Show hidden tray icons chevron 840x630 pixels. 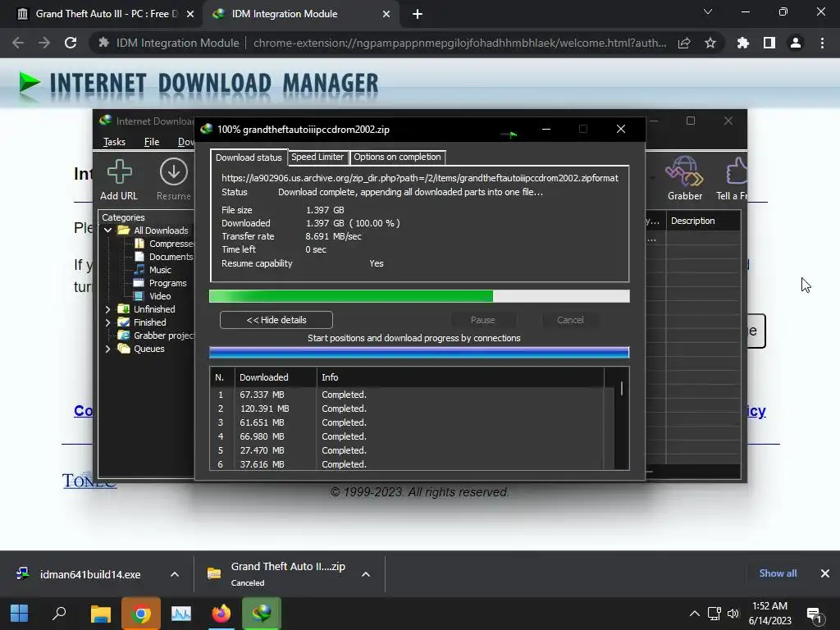[694, 614]
